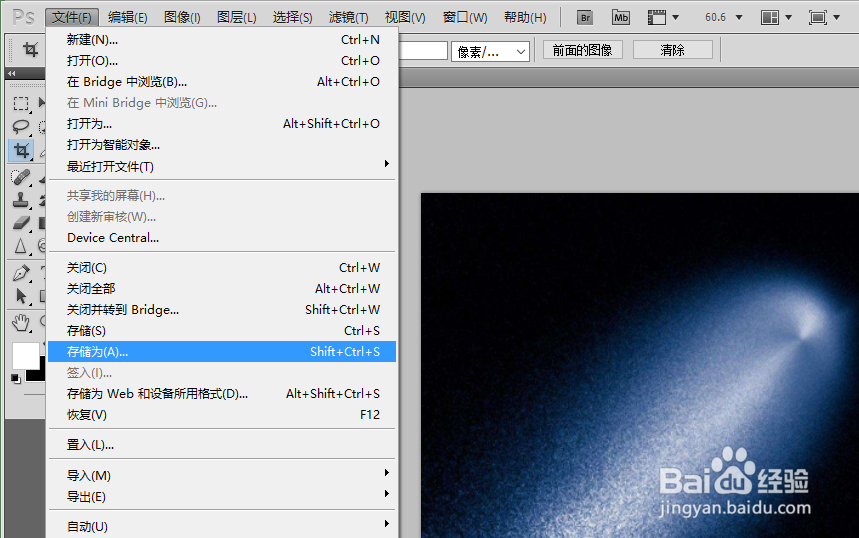859x538 pixels.
Task: Choose 关闭全部 menu entry
Action: click(x=222, y=288)
